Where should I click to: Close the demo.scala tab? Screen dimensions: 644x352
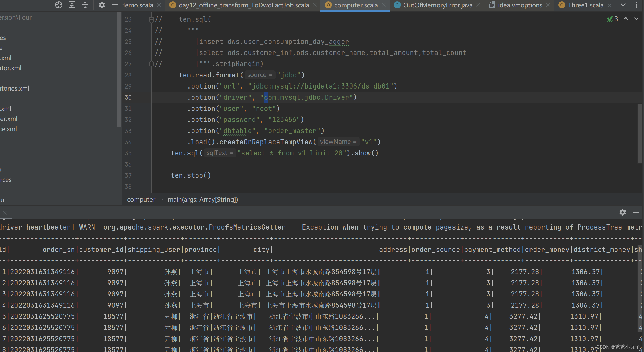(159, 5)
